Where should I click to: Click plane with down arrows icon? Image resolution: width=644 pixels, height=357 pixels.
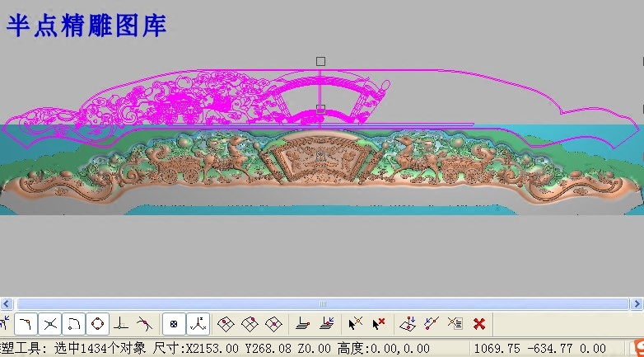coord(408,324)
